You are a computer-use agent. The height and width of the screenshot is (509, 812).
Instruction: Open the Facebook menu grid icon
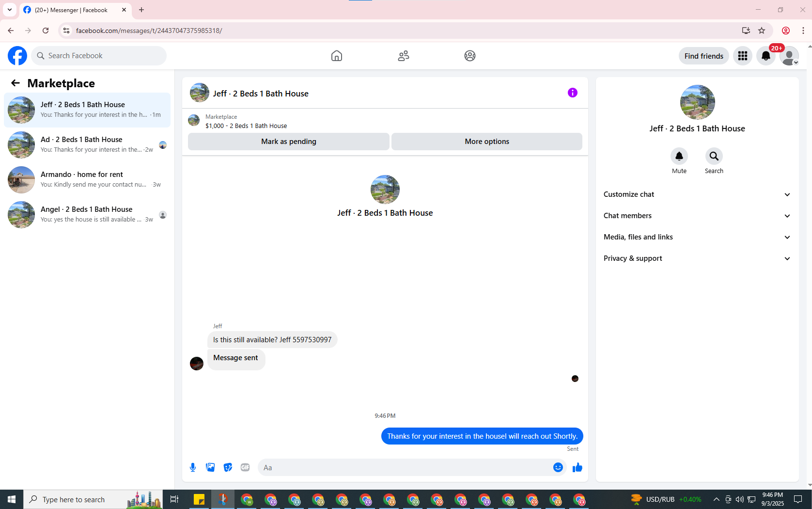pyautogui.click(x=743, y=56)
